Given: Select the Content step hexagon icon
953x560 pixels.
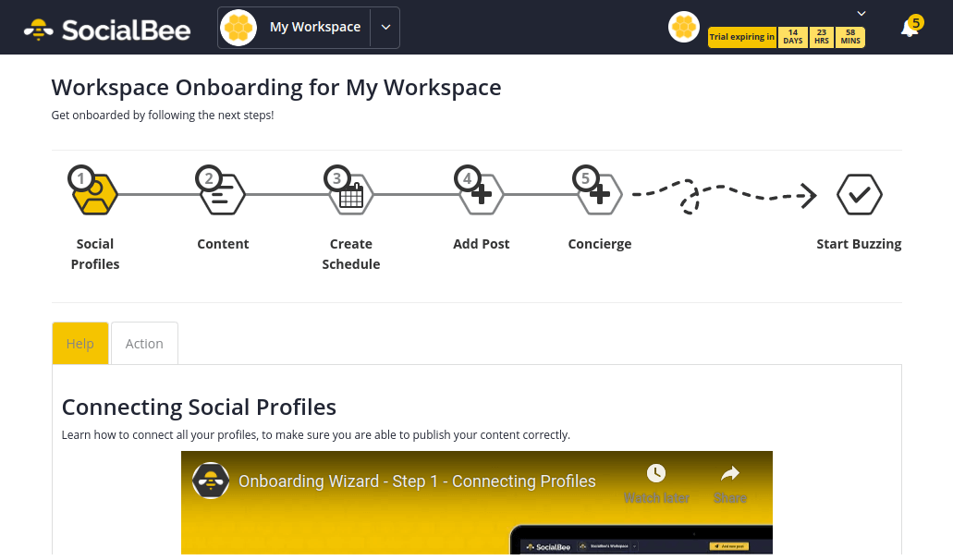Looking at the screenshot, I should coord(222,193).
